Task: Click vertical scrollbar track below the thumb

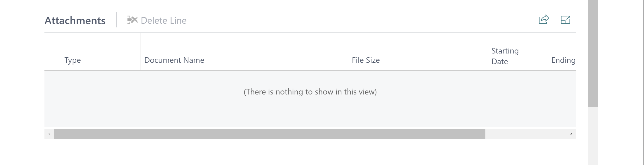Action: tap(593, 136)
